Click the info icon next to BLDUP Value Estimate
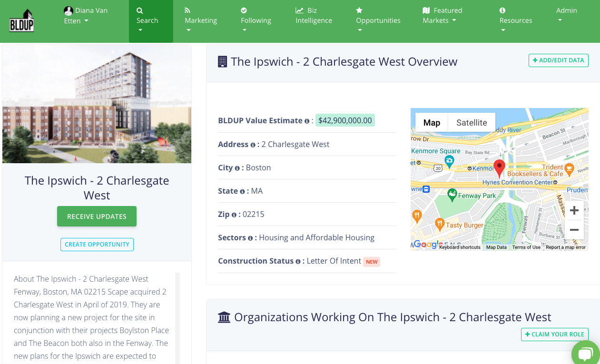 307,121
